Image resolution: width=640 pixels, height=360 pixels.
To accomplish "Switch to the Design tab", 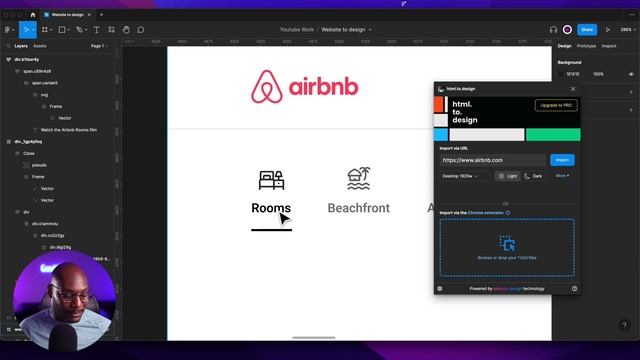I will click(564, 46).
